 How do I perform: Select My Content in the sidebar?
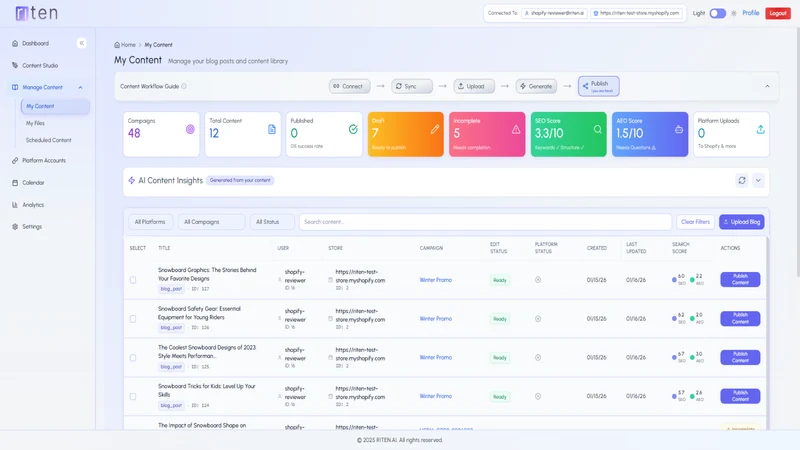[x=55, y=106]
